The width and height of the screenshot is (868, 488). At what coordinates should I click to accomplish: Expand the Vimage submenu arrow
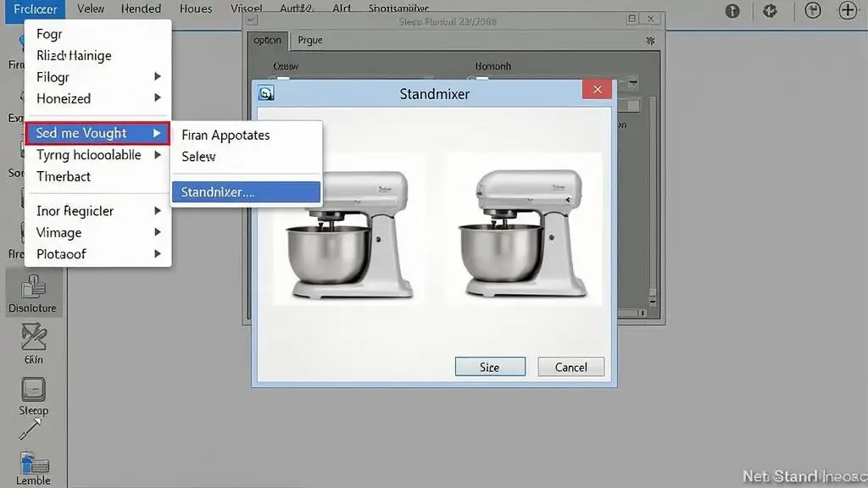coord(158,232)
